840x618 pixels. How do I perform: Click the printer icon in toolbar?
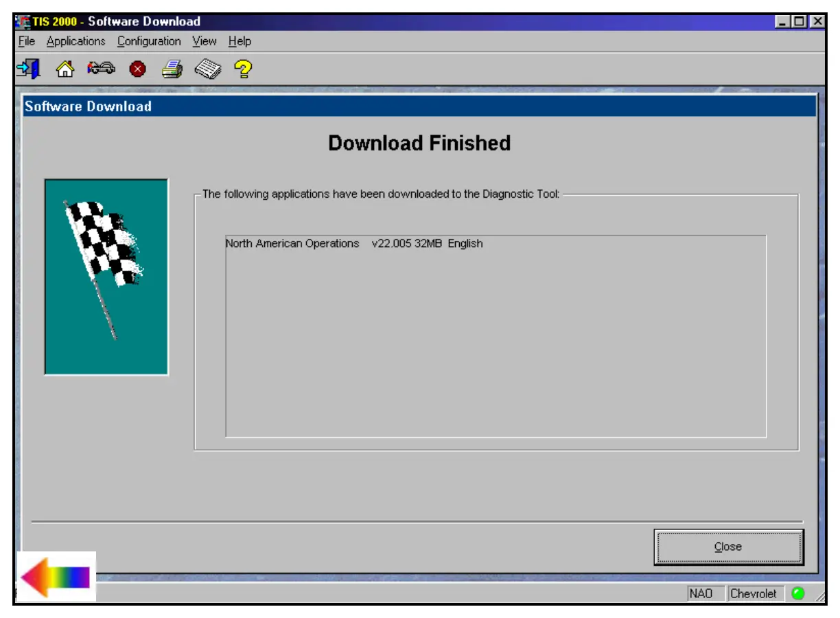point(172,69)
